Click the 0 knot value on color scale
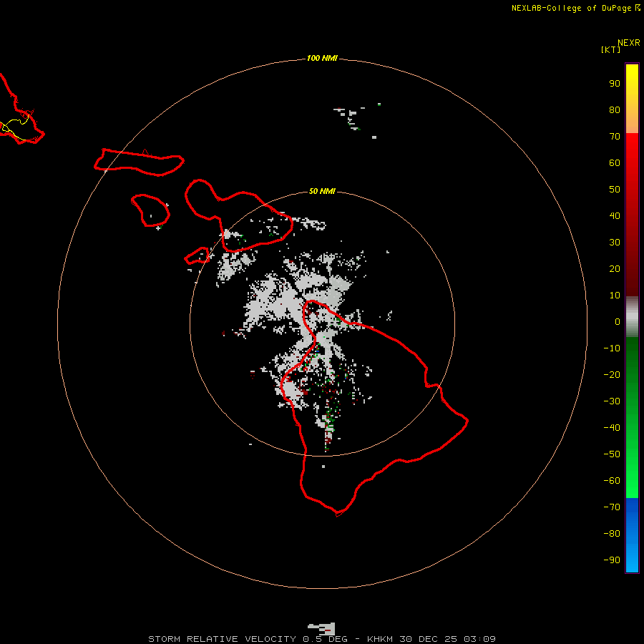 pos(618,322)
